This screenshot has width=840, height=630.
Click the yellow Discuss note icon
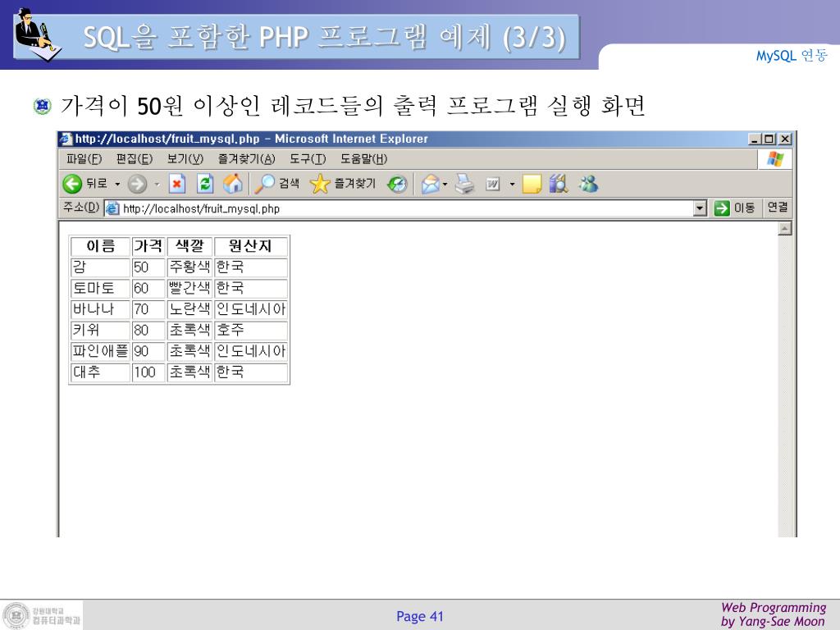pyautogui.click(x=532, y=184)
